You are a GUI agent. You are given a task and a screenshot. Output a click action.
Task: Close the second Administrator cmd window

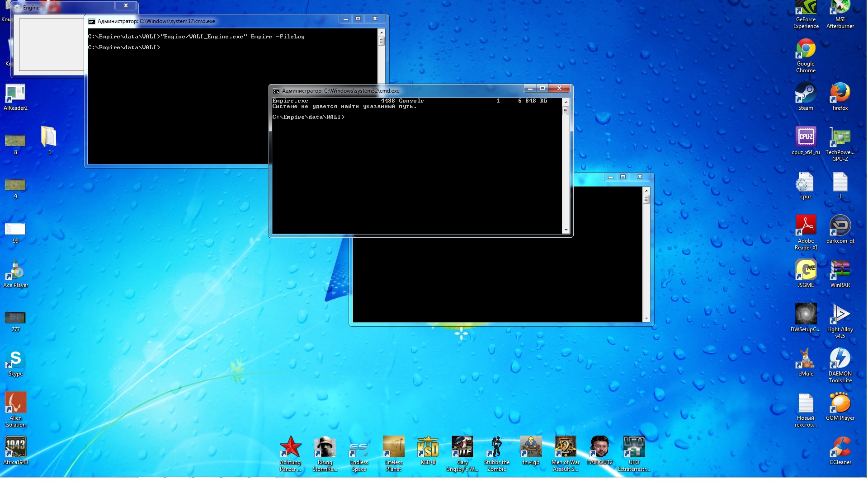coord(559,88)
